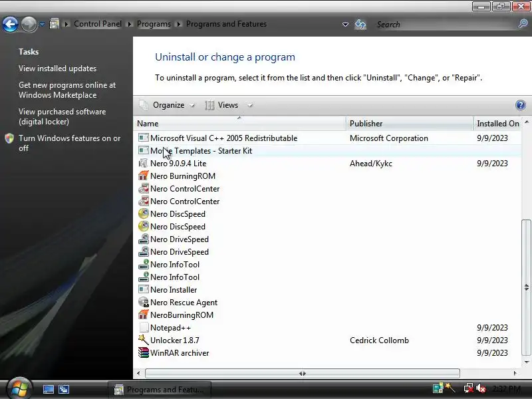Click Programs and Features taskbar button
Viewport: 532px width, 399px height.
[x=160, y=390]
